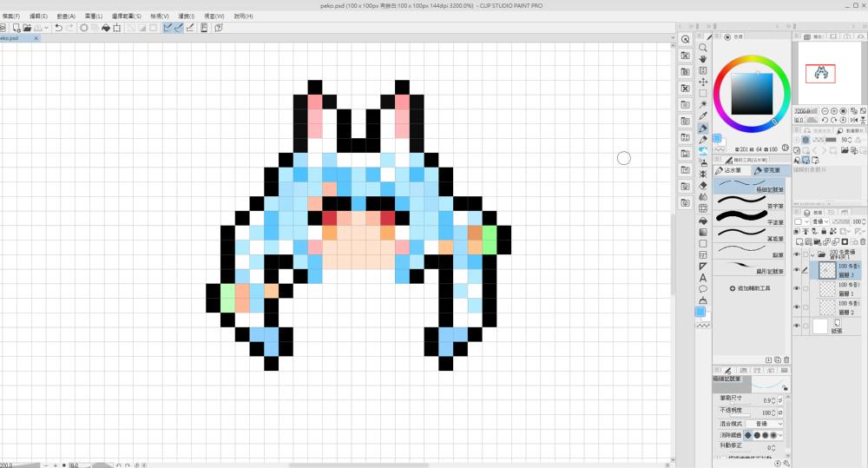
Task: Select the Text tool
Action: click(703, 277)
